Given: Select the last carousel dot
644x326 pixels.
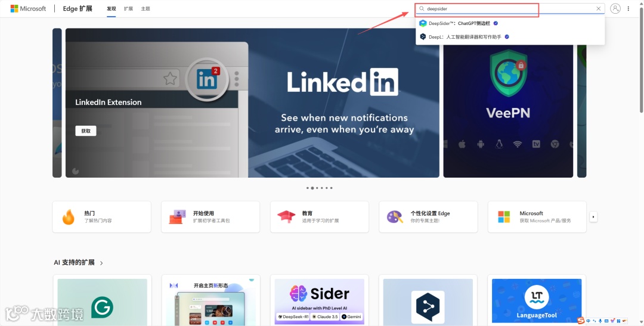Looking at the screenshot, I should pyautogui.click(x=332, y=188).
